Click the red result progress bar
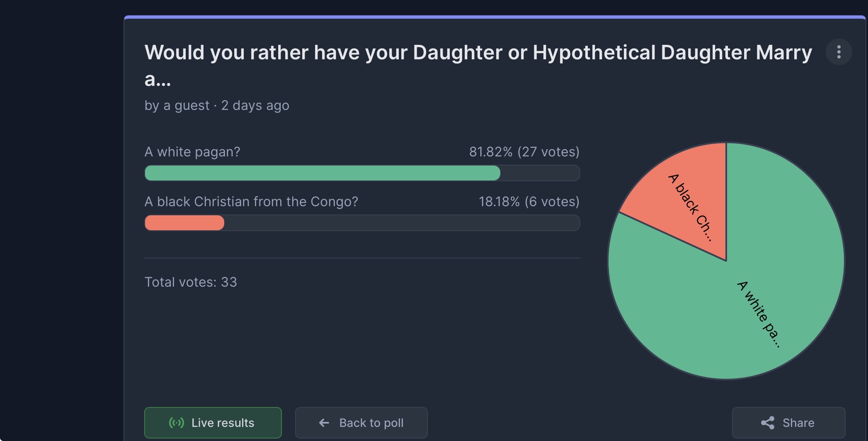This screenshot has width=868, height=441. pyautogui.click(x=184, y=223)
